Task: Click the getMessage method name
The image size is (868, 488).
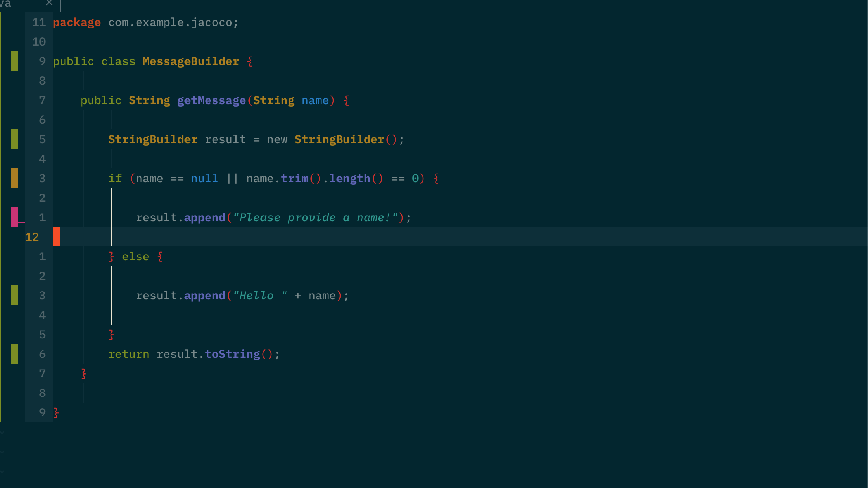Action: pyautogui.click(x=211, y=100)
